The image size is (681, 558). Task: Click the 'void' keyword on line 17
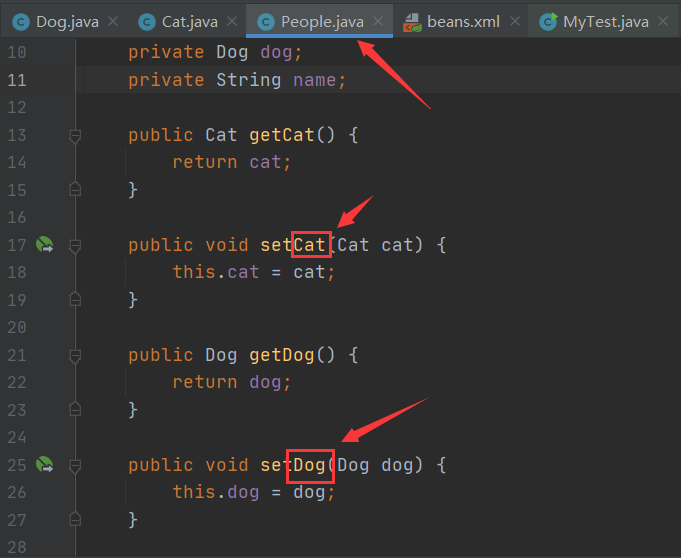coord(227,245)
